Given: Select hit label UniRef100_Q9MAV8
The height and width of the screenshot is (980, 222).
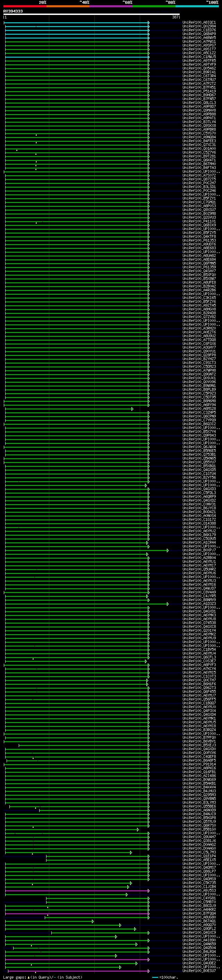Looking at the screenshot, I should click(199, 110).
